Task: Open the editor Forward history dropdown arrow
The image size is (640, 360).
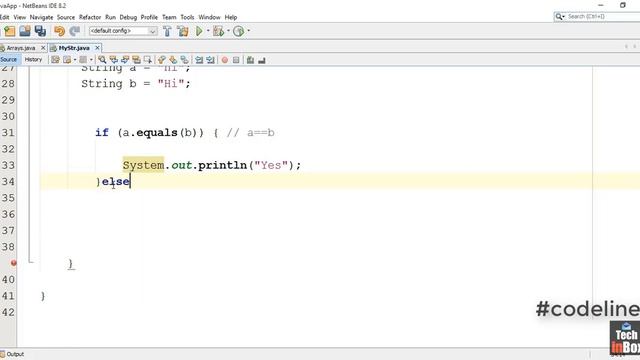Action: [x=91, y=60]
